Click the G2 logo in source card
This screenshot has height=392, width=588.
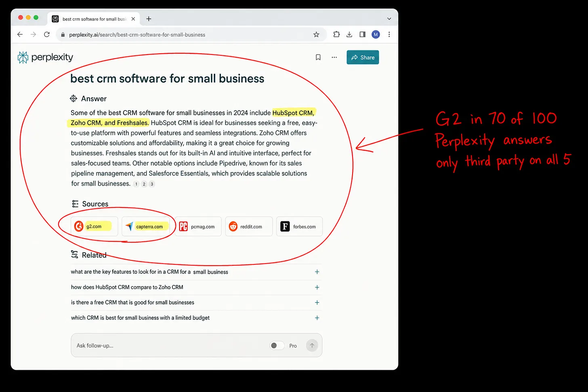point(79,226)
